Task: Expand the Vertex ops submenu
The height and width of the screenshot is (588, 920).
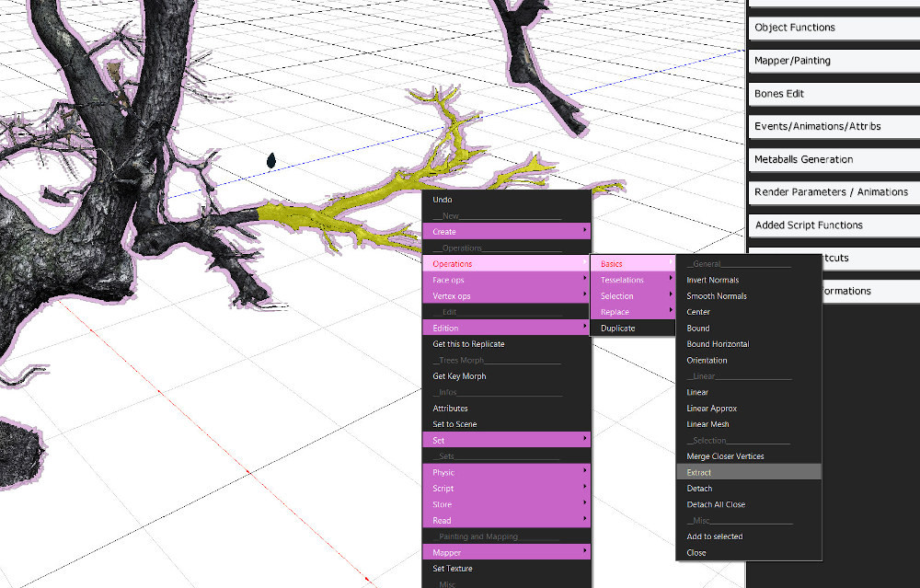Action: (506, 295)
